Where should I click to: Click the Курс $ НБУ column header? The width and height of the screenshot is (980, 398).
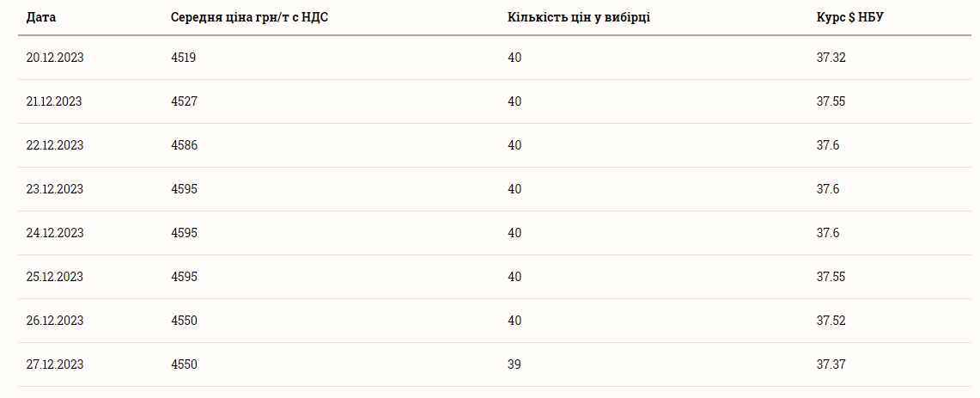(849, 16)
